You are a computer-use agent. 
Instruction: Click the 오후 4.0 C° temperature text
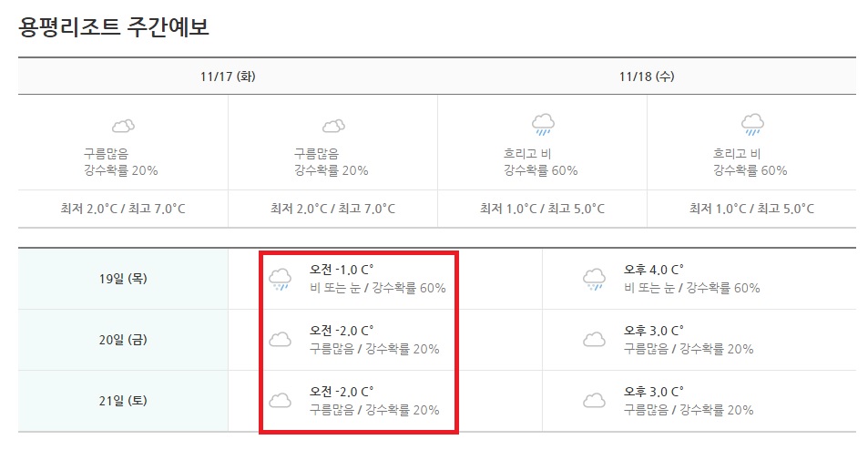654,270
